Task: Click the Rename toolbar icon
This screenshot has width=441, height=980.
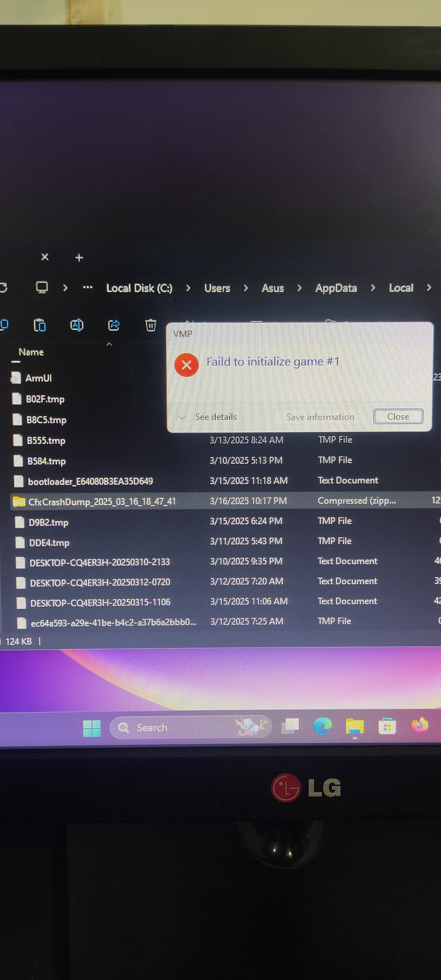Action: point(76,325)
